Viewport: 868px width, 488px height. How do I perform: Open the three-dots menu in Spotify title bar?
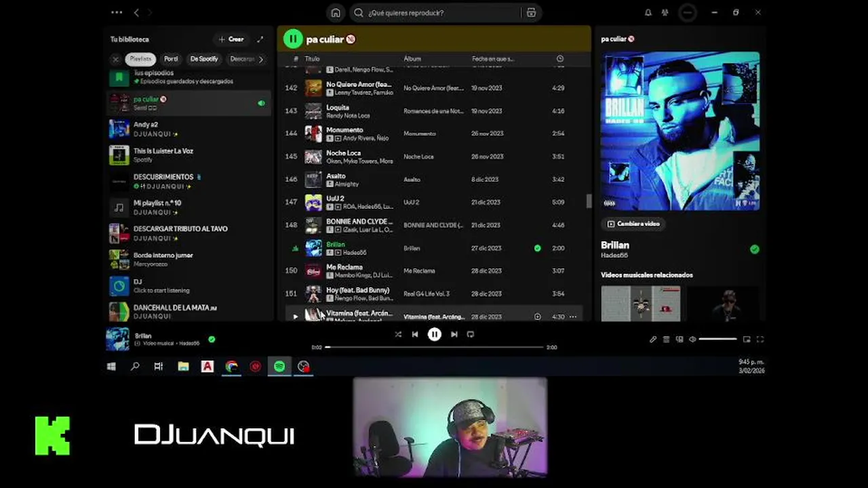point(117,12)
